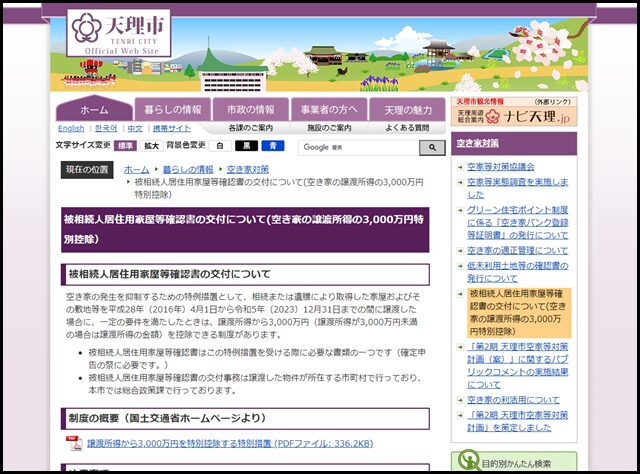Open 空き家の適正管理について sidebar link

coord(518,250)
